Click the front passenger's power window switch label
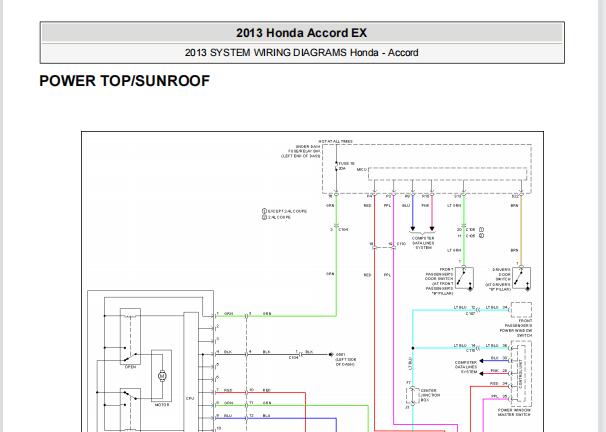 [516, 328]
